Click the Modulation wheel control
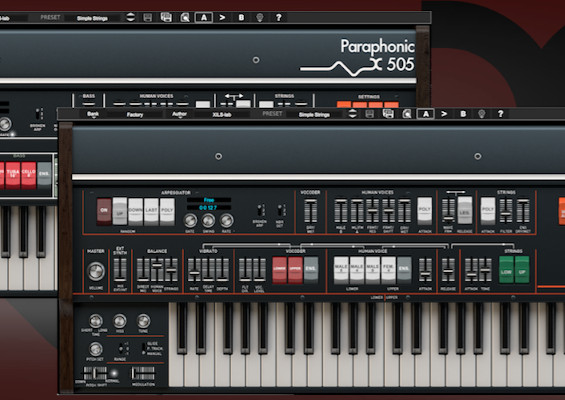This screenshot has height=400, width=565. point(143,373)
